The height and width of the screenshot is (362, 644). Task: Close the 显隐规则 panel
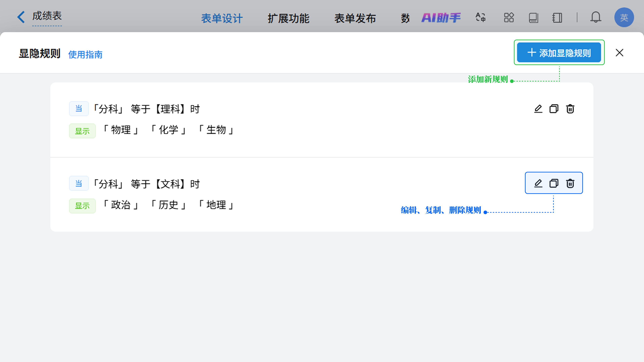(619, 53)
